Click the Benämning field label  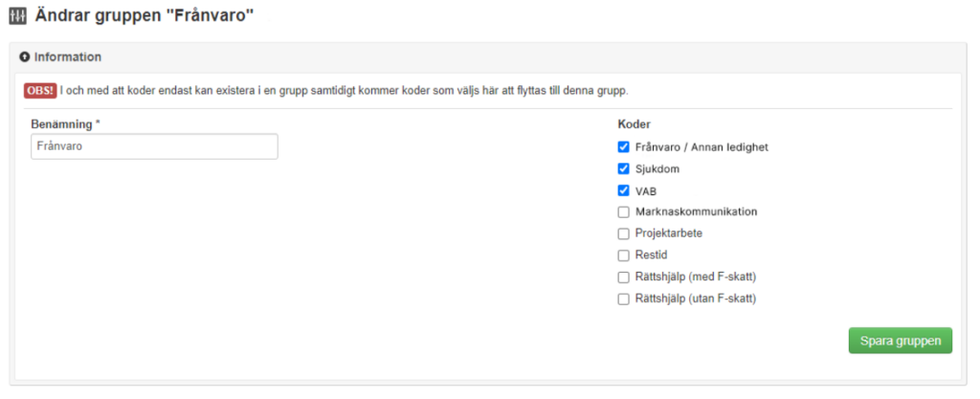pos(65,124)
